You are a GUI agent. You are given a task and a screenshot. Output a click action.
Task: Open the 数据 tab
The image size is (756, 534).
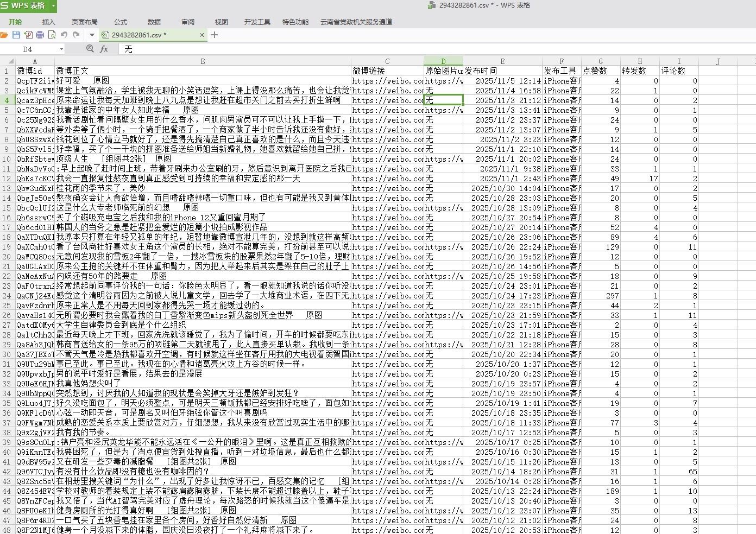point(154,22)
